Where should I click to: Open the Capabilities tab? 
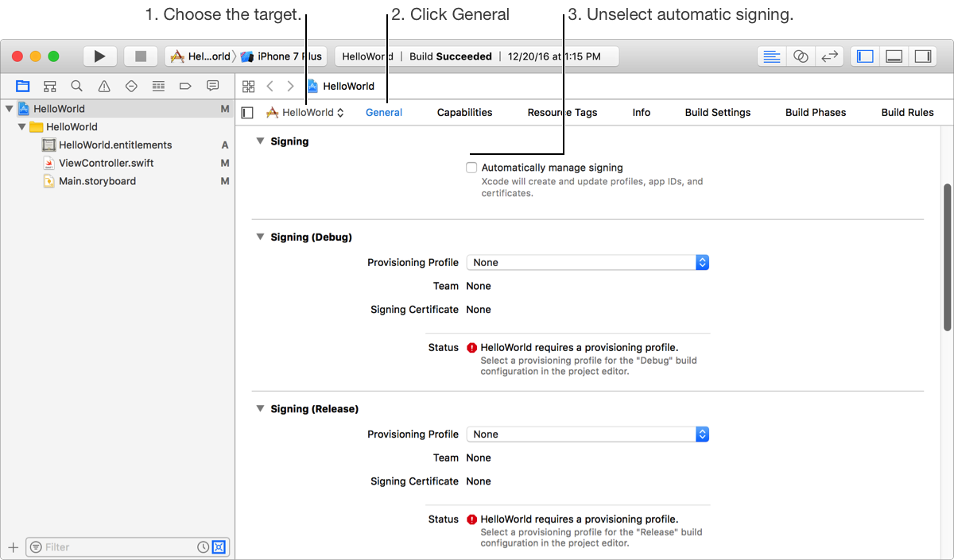pos(464,112)
